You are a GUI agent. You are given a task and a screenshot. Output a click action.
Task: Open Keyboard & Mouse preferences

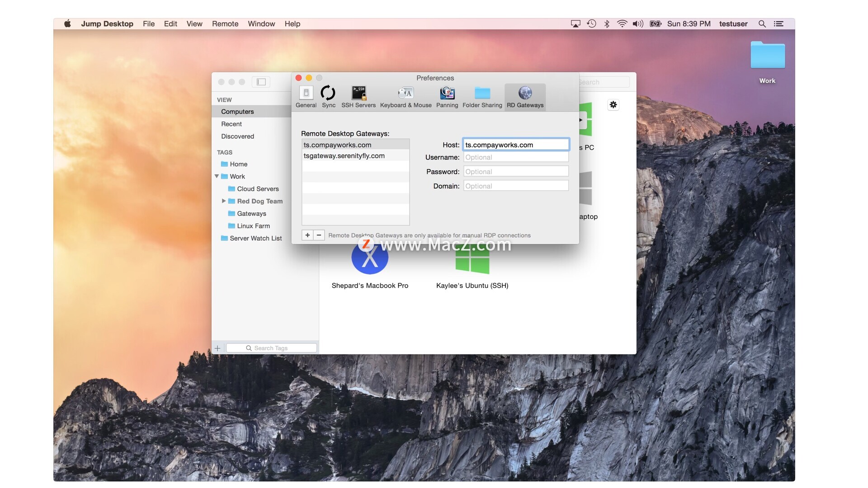tap(406, 97)
